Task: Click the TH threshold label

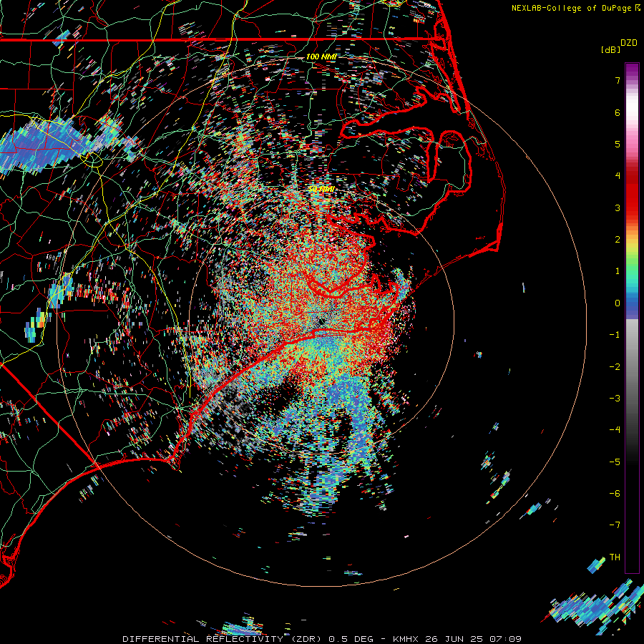Action: coord(615,557)
